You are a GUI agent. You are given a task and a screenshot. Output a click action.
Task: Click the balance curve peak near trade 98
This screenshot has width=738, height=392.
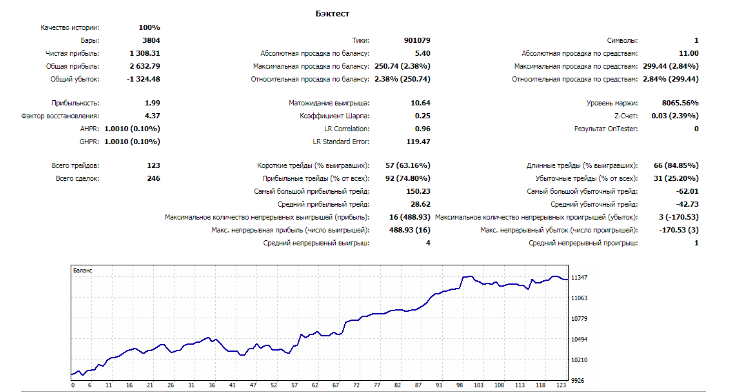[467, 277]
